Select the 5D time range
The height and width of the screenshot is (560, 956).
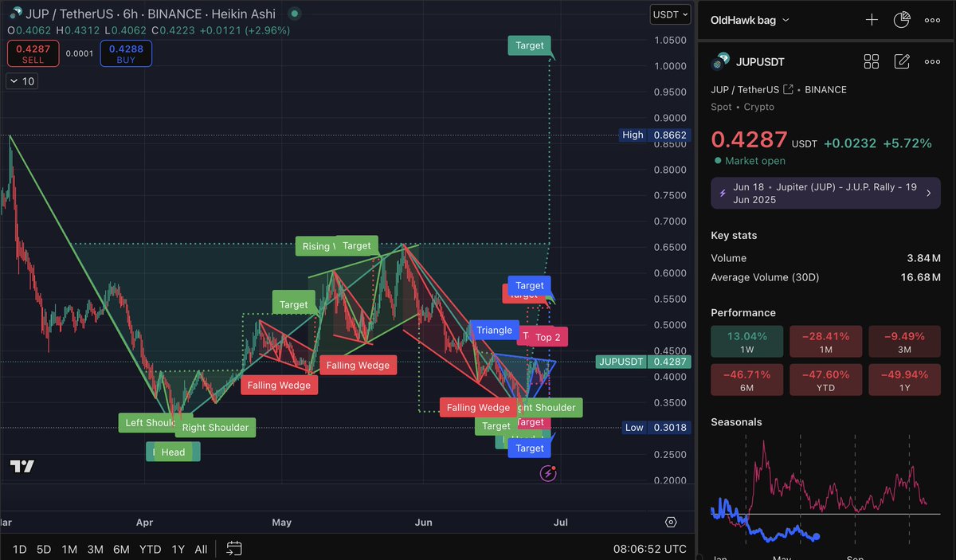tap(44, 549)
